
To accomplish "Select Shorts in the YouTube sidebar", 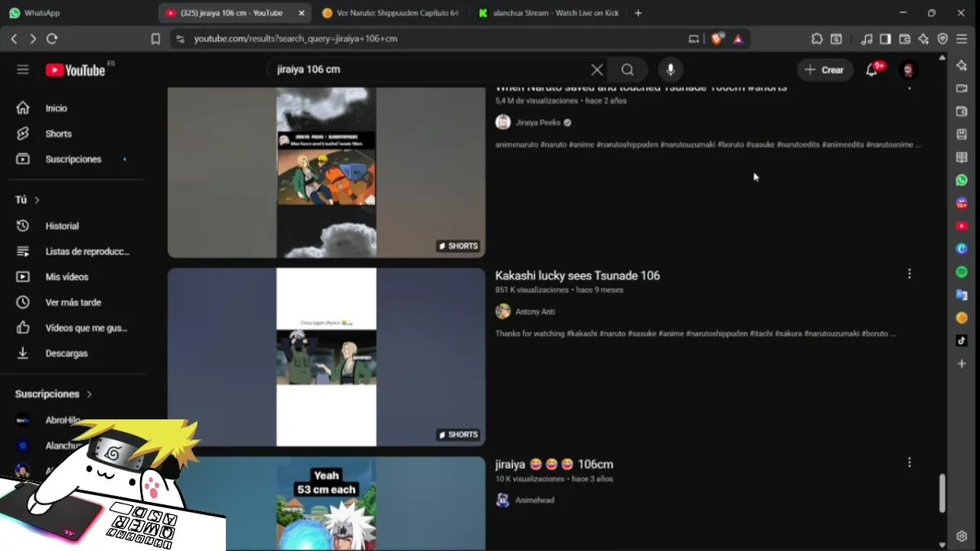I will tap(77, 133).
